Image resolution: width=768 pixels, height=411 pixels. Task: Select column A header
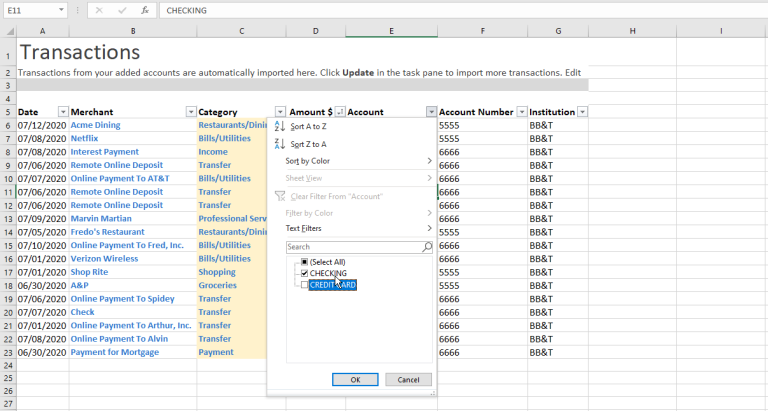tap(43, 31)
